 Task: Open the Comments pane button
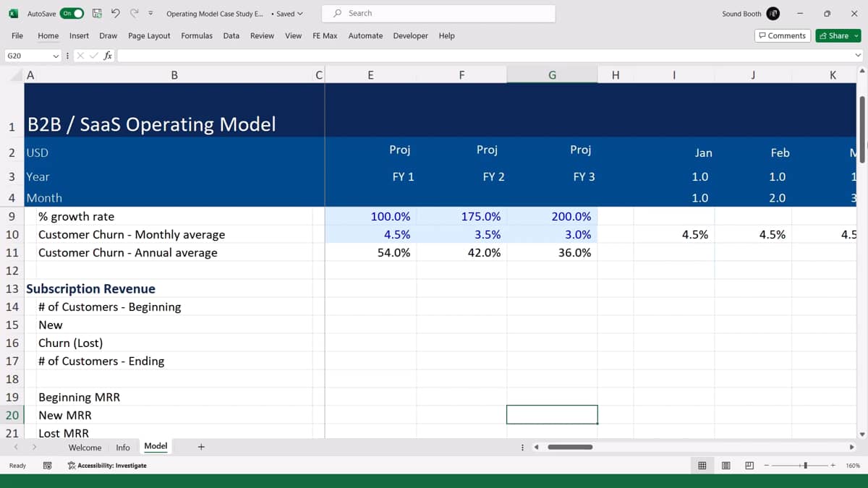782,35
